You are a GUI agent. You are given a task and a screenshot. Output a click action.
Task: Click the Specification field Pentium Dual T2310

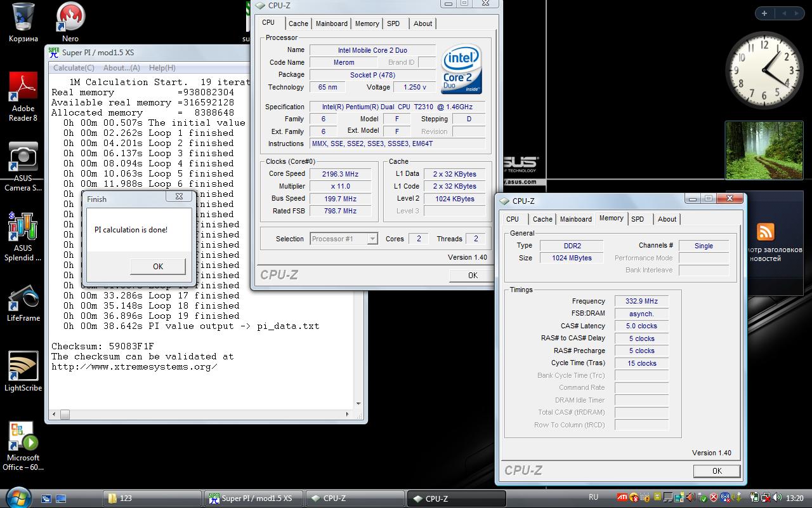pyautogui.click(x=398, y=107)
